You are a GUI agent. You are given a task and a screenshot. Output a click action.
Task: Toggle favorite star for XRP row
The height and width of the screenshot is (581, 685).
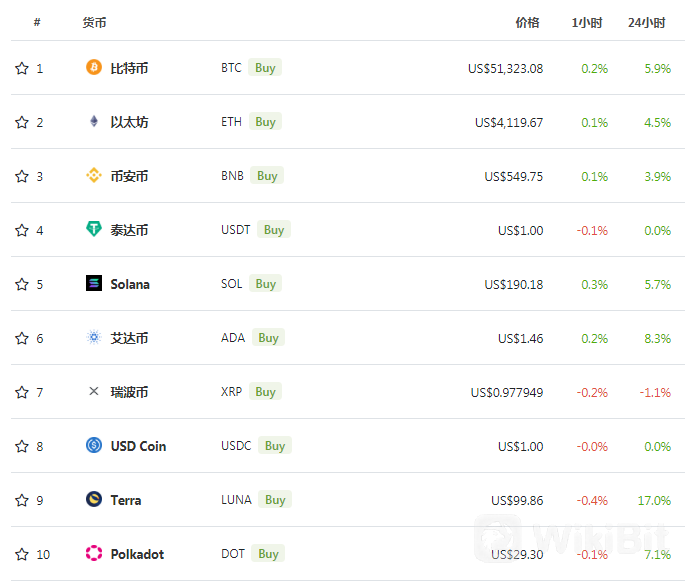coord(22,392)
